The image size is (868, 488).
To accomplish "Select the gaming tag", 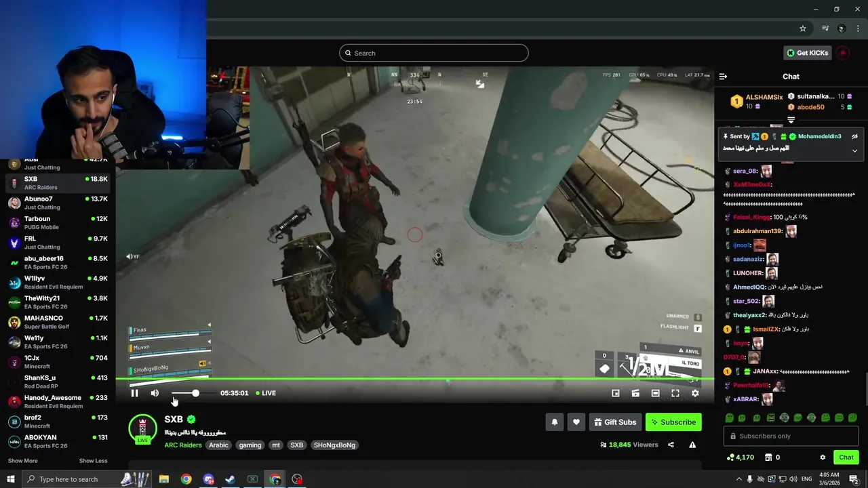I will pyautogui.click(x=250, y=445).
